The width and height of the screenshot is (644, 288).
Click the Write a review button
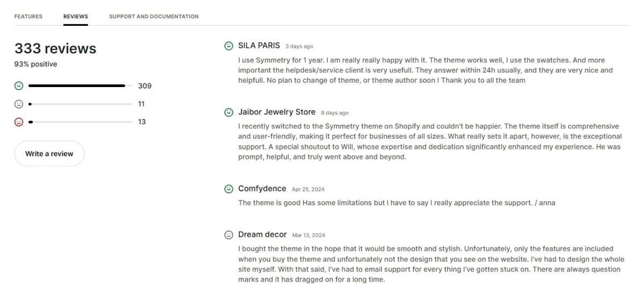[x=49, y=154]
